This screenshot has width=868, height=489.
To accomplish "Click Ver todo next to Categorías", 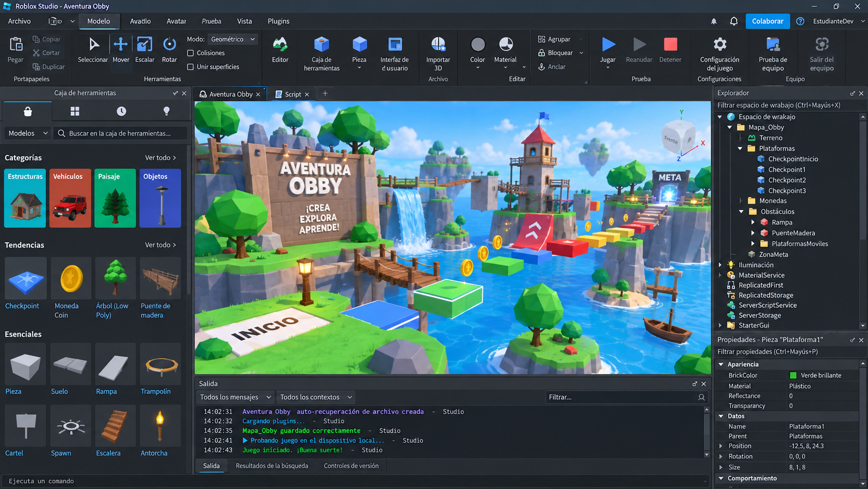I will click(x=160, y=158).
